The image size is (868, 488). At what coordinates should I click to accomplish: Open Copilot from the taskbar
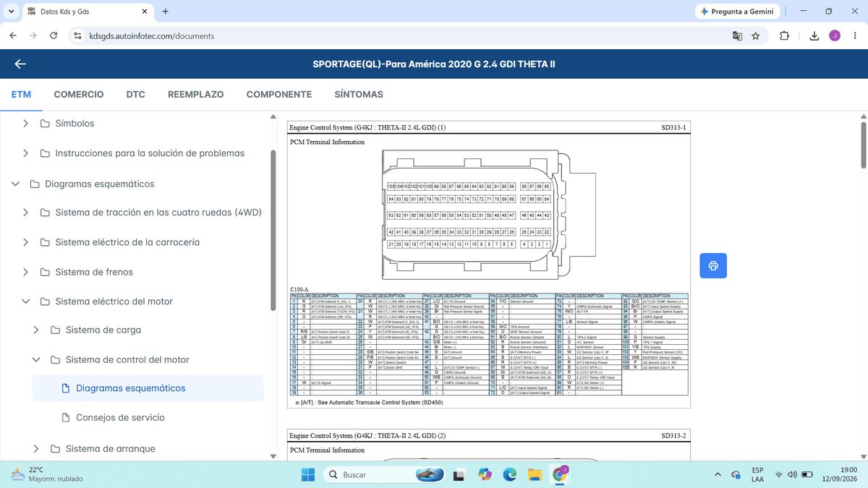[x=485, y=474]
